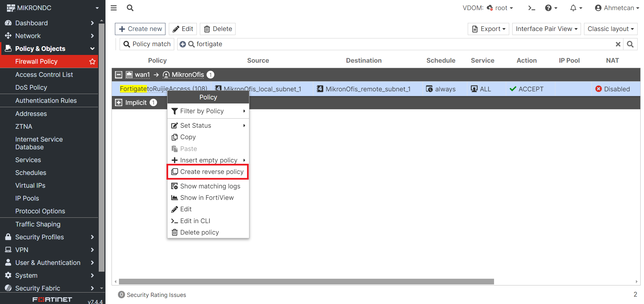Screen dimensions: 644x304
Task: Click the Disabled NAT red icon
Action: pyautogui.click(x=599, y=89)
